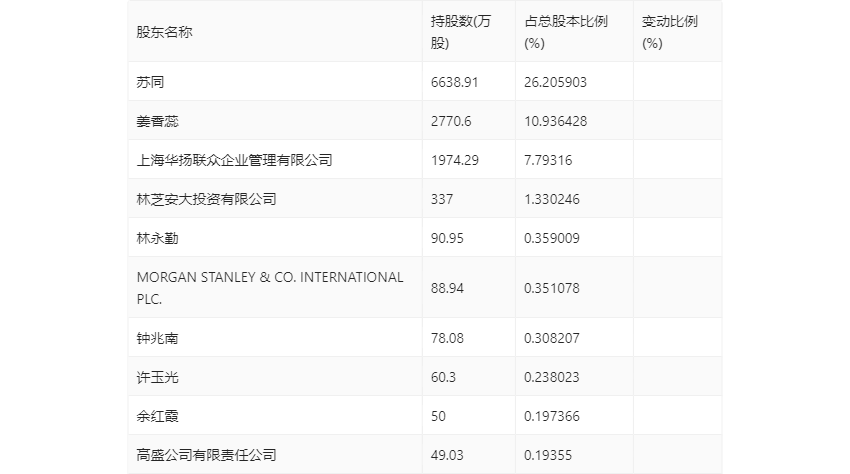850x474 pixels.
Task: Click percentage value 0.19355
Action: coord(548,455)
